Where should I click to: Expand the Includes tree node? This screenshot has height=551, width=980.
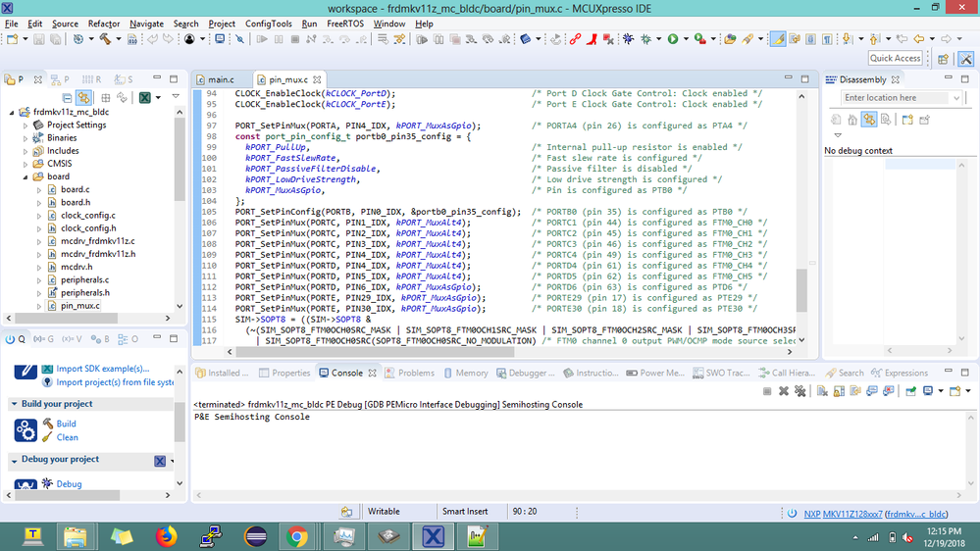coord(26,151)
